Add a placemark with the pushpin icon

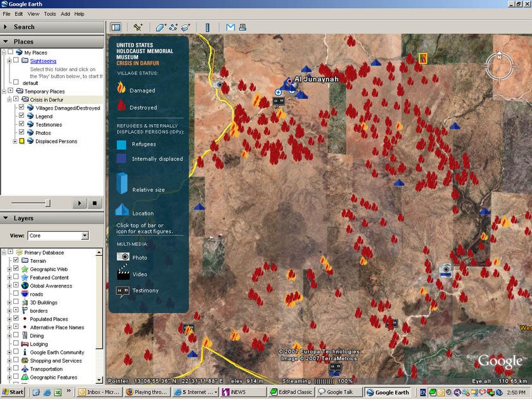click(x=138, y=27)
